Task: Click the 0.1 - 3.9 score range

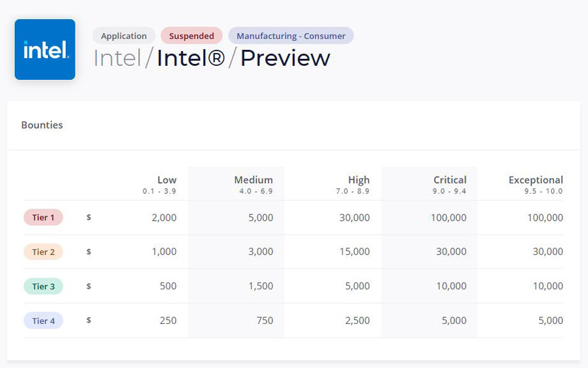Action: [159, 191]
